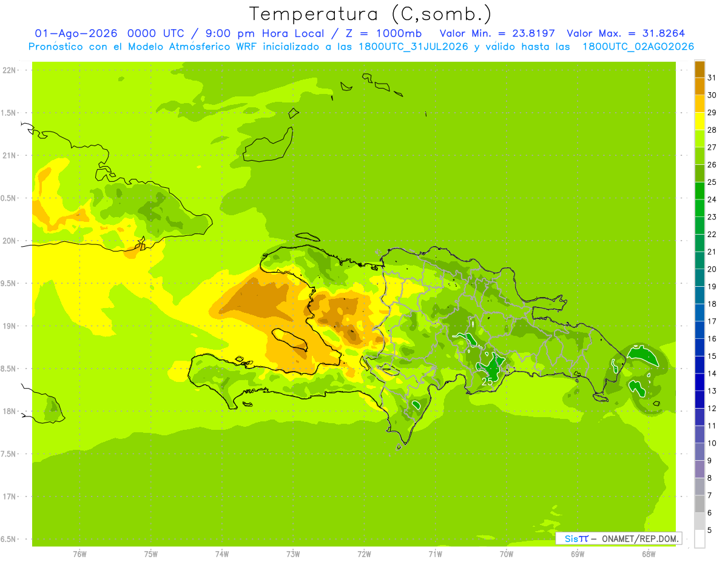Click the "72W" longitude axis label
728x562 pixels.
pos(364,554)
